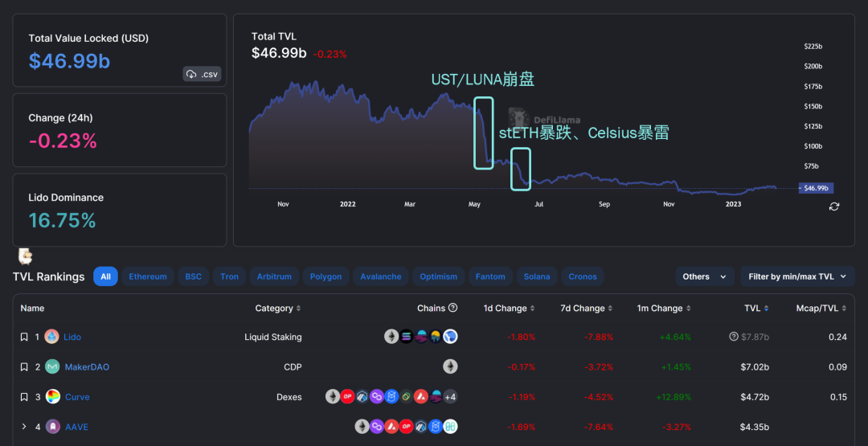Filter rankings by Solana chain
The width and height of the screenshot is (868, 446).
pos(537,276)
